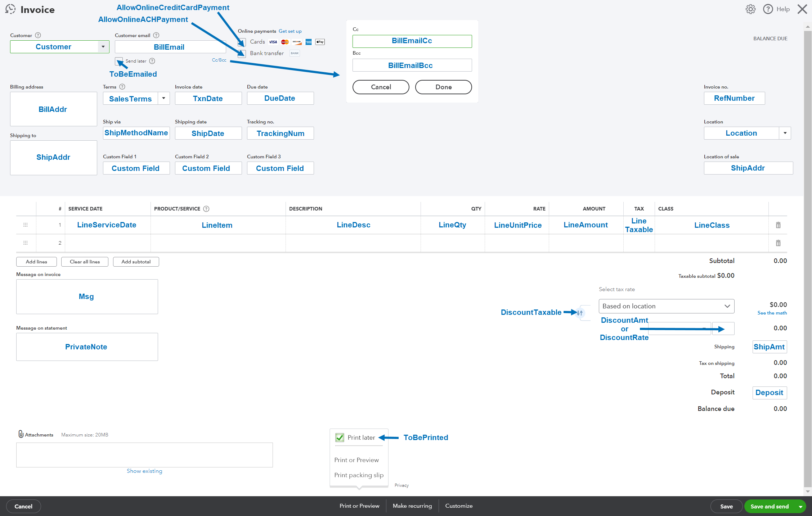Uncheck the Print later checkbox

click(340, 438)
